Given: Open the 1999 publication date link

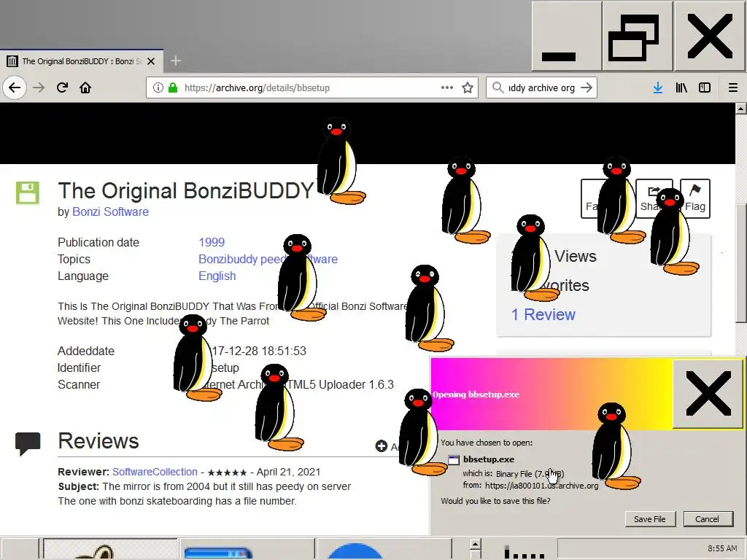Looking at the screenshot, I should click(212, 242).
